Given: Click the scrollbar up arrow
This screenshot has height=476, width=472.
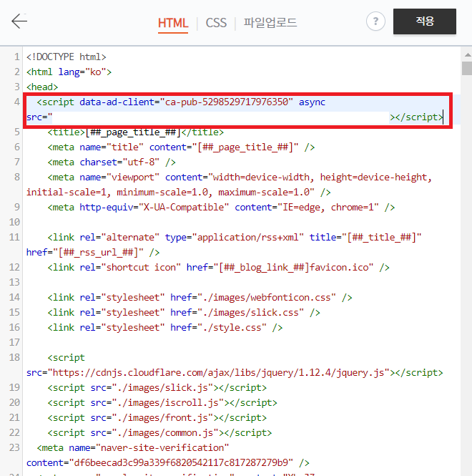Looking at the screenshot, I should click(468, 55).
